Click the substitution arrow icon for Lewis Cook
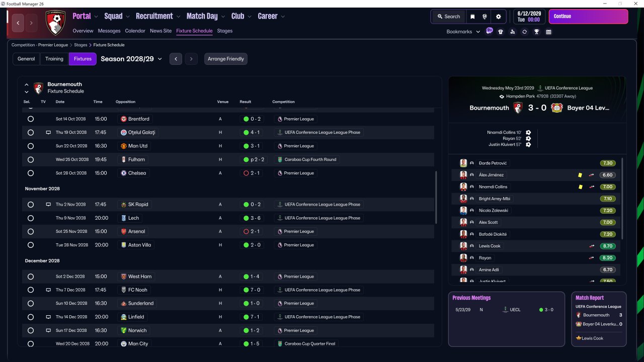Screen dimensions: 644x362 click(x=592, y=246)
